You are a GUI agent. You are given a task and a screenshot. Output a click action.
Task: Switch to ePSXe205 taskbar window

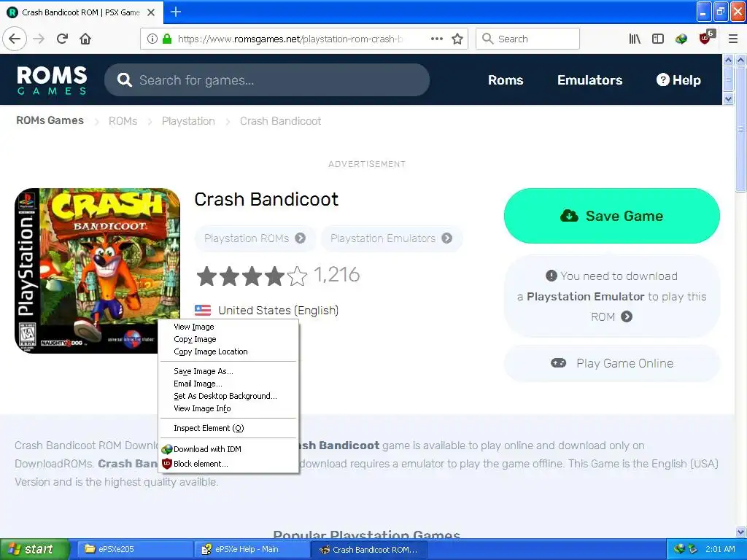pyautogui.click(x=135, y=550)
